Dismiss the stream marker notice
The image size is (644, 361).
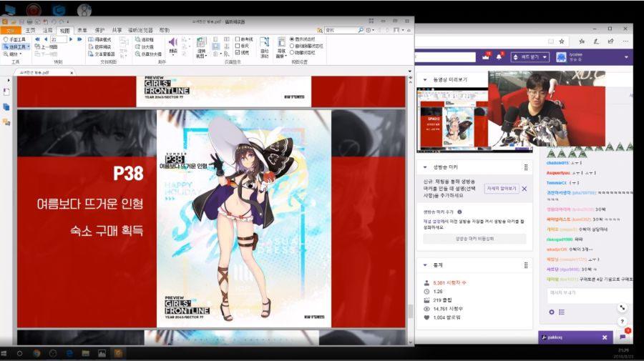[525, 189]
